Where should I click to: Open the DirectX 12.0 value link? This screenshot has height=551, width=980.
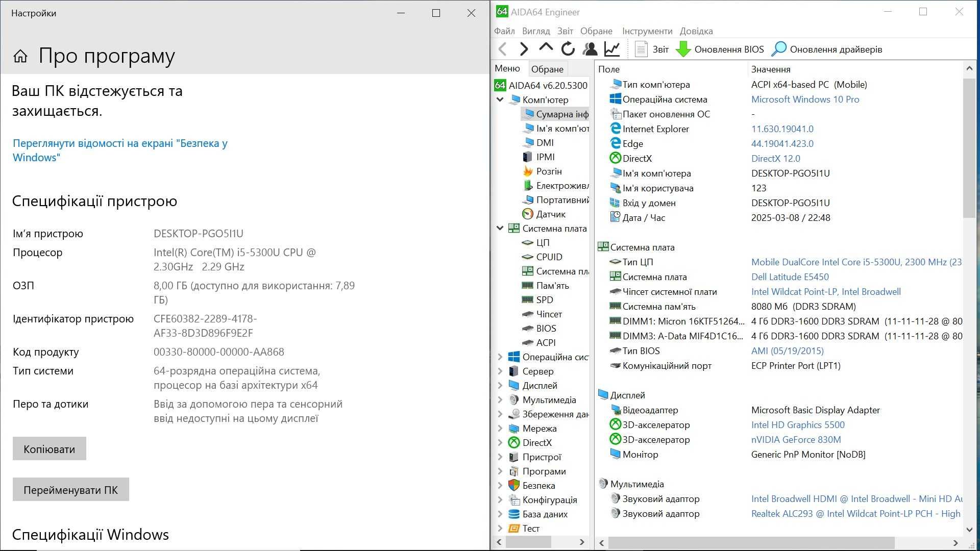775,159
